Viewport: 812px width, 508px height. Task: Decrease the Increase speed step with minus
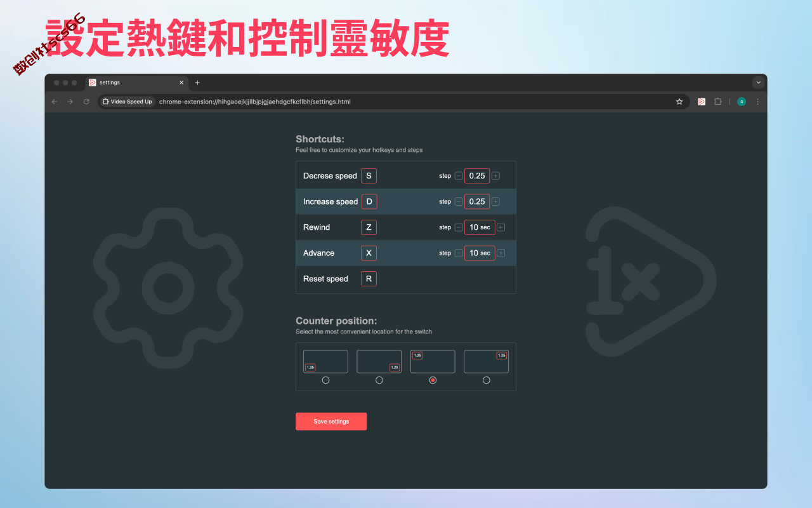pos(459,201)
